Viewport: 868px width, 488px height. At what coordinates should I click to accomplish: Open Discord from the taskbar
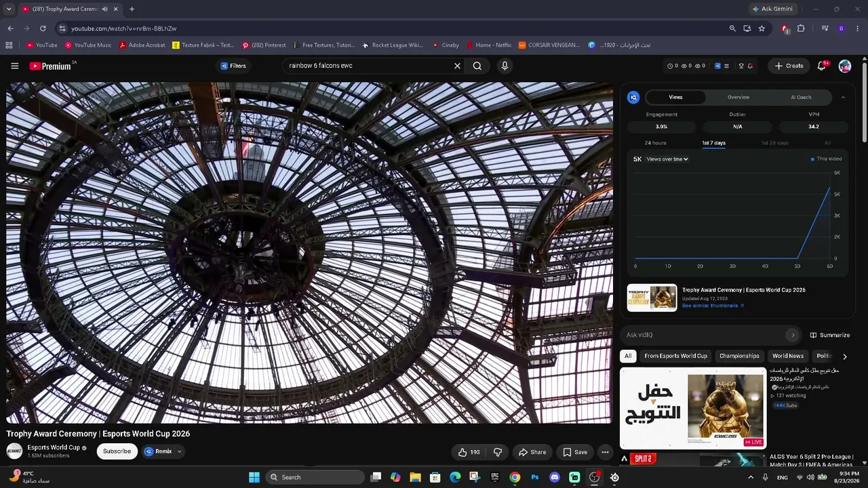click(555, 477)
